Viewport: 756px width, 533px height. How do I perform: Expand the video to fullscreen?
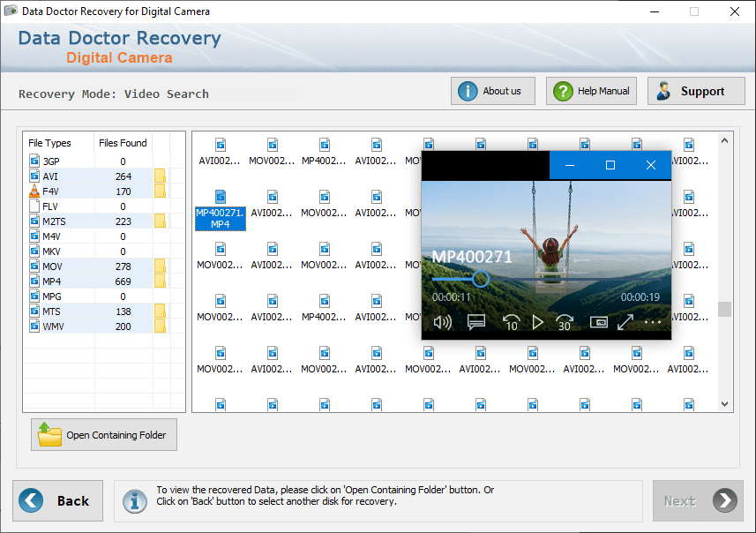click(x=625, y=322)
